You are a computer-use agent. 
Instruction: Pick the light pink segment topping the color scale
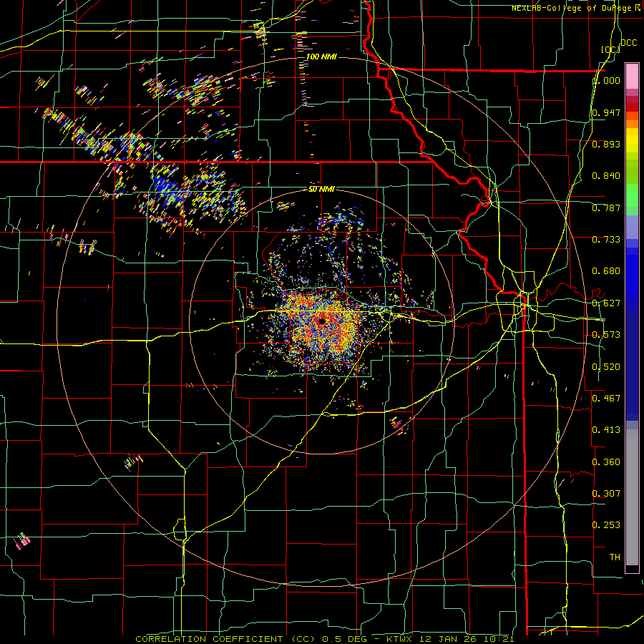tap(632, 77)
